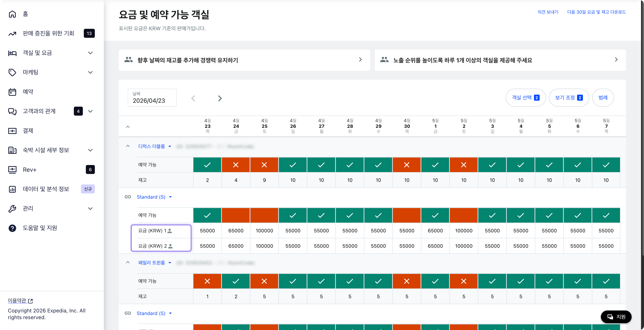Screen dimensions: 644x330
Task: Go to next dates with right arrow
Action: (220, 98)
